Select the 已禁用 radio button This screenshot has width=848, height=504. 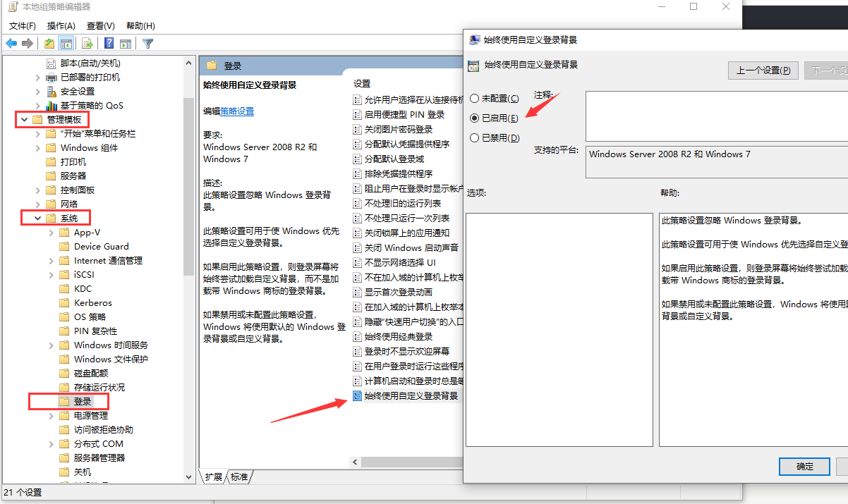point(475,138)
